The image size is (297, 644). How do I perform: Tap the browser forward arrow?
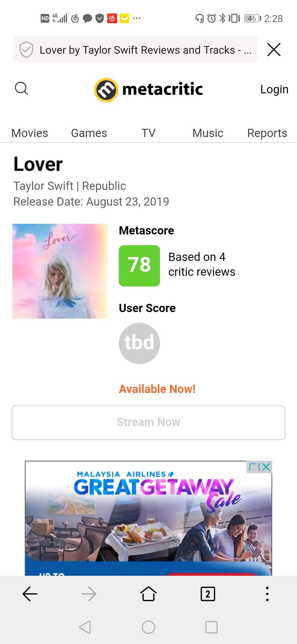(89, 594)
